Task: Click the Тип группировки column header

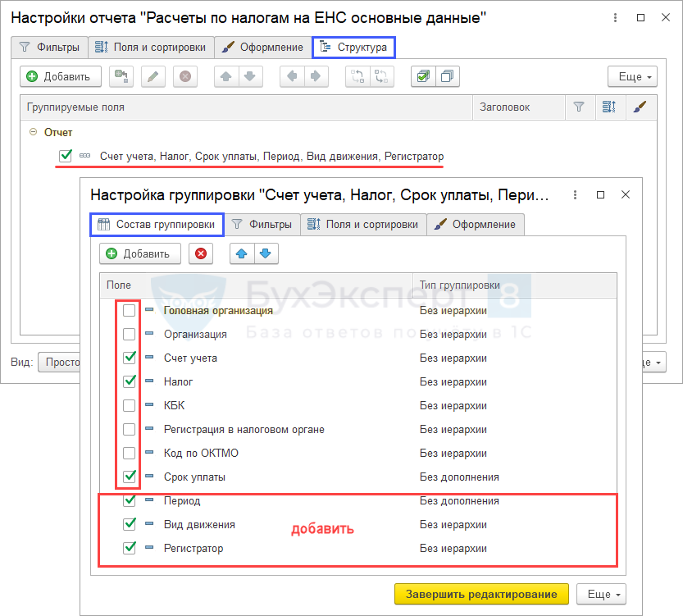Action: coord(514,285)
